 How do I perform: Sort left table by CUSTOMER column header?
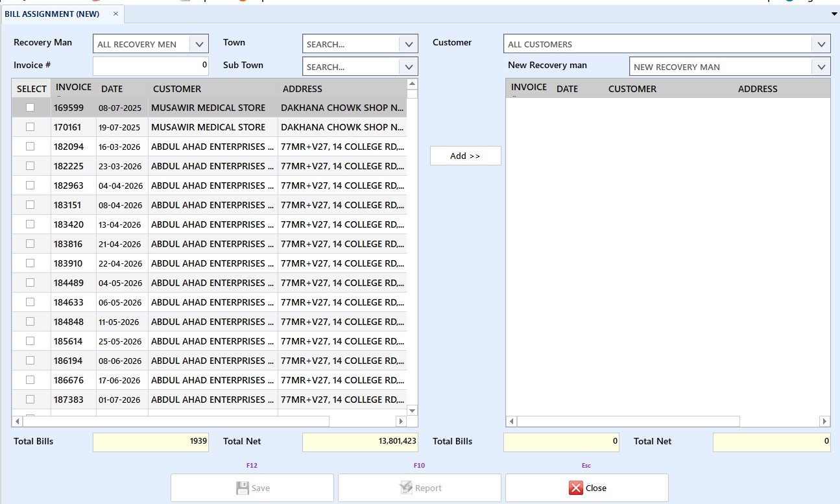[x=213, y=89]
